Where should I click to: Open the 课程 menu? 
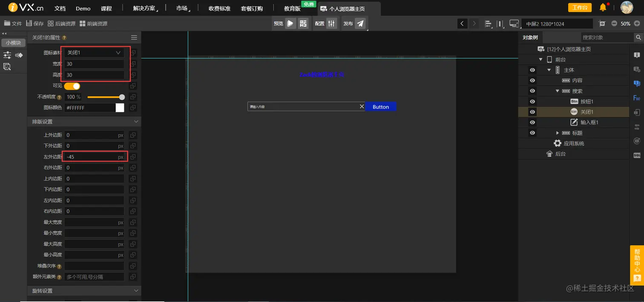click(x=106, y=9)
